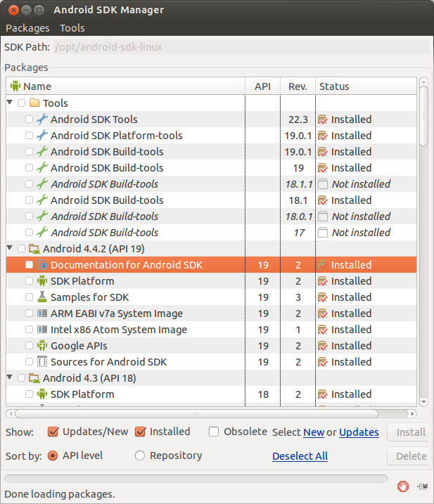Screen dimensions: 434x504
Task: Enable the Obsolete filter checkbox
Action: pyautogui.click(x=214, y=432)
